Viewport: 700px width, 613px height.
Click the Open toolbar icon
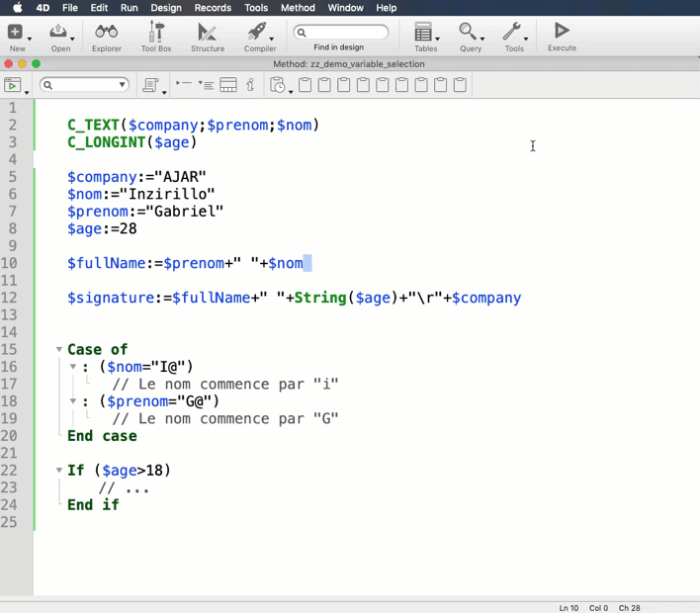point(58,32)
